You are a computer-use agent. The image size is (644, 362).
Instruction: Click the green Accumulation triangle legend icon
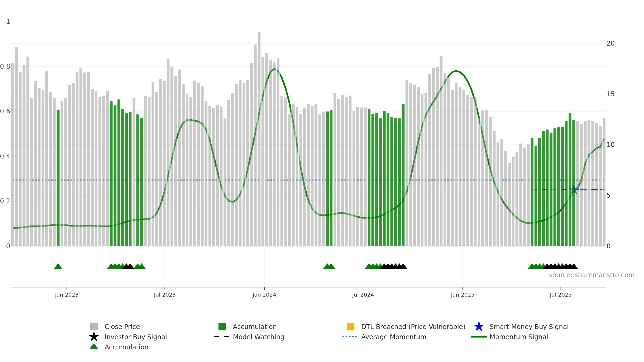[x=94, y=346]
